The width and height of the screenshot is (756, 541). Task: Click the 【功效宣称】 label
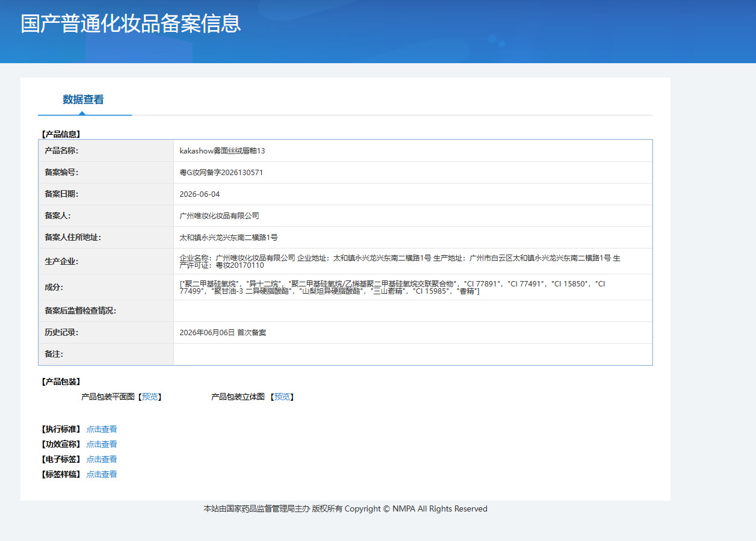(x=61, y=445)
